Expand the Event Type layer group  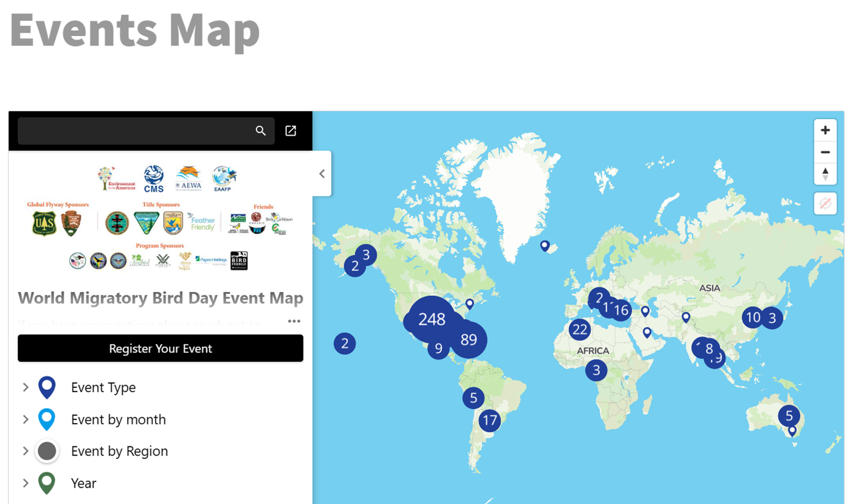click(26, 387)
